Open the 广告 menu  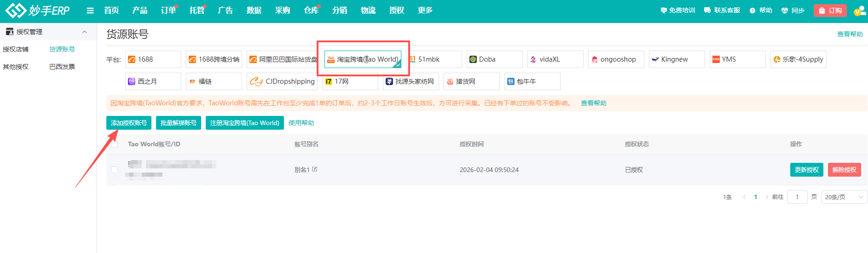click(x=226, y=10)
